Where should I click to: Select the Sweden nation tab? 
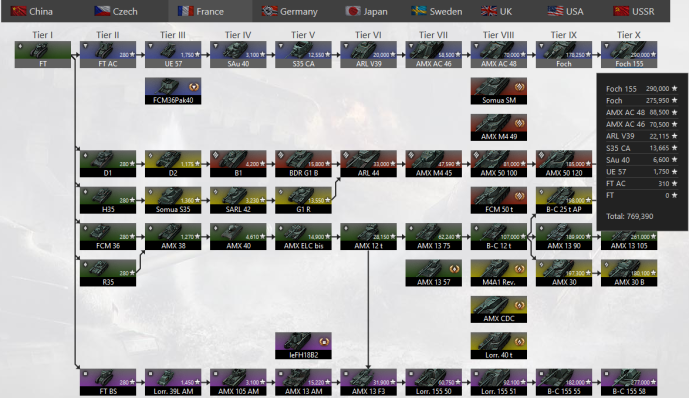[x=437, y=11]
